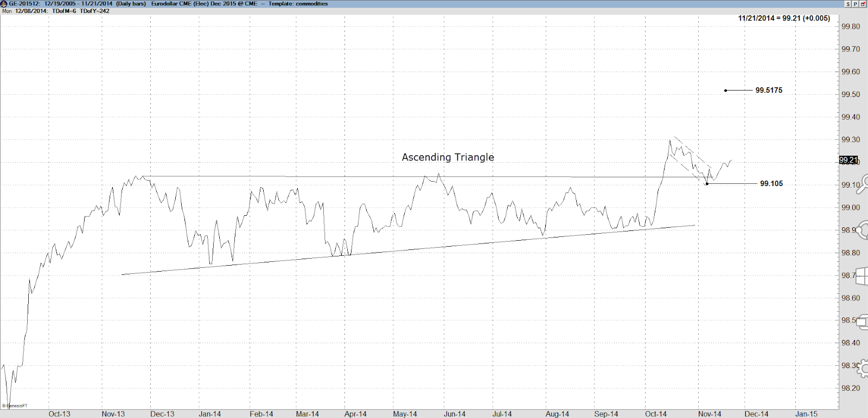
Task: Click the P button in title bar
Action: [856, 4]
